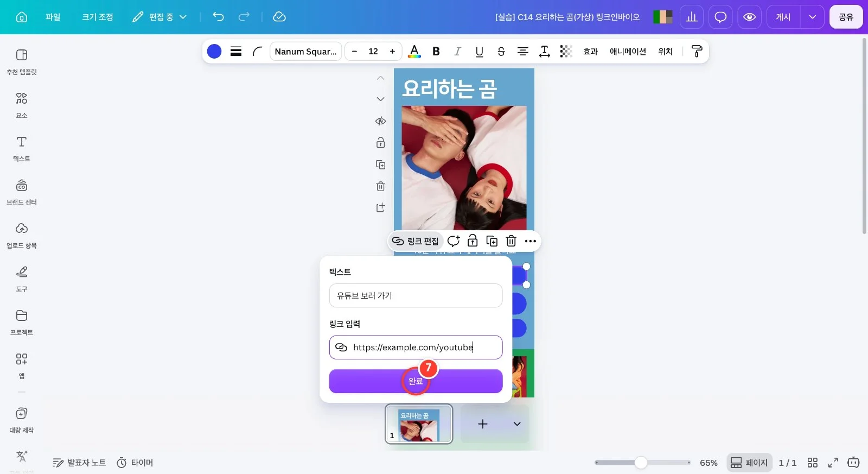Change text alignment
The height and width of the screenshot is (474, 868).
click(523, 51)
